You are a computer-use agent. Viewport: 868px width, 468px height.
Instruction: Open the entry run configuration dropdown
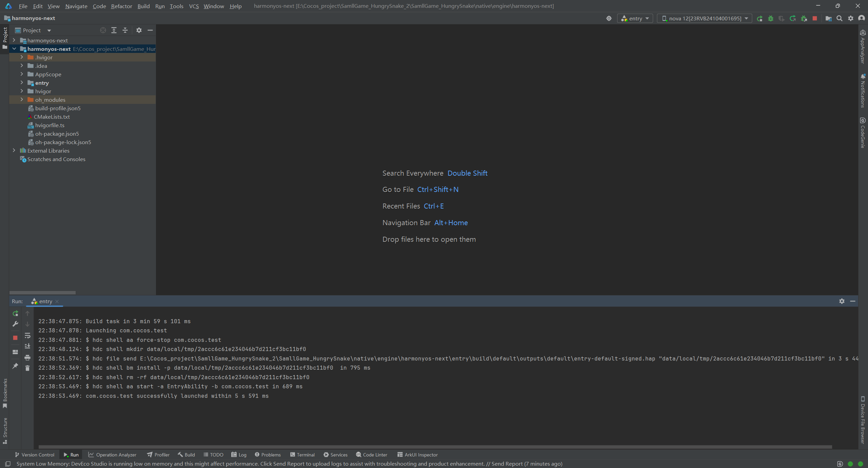[x=635, y=18]
